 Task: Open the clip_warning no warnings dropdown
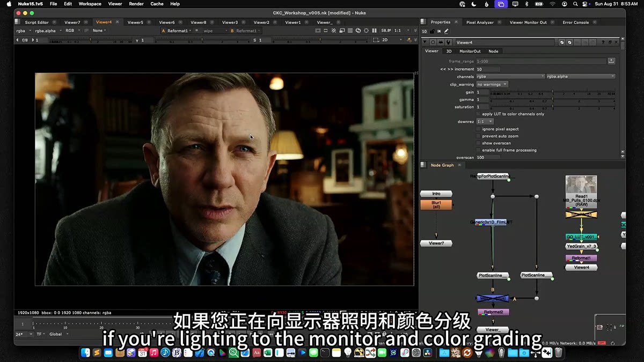coord(492,84)
